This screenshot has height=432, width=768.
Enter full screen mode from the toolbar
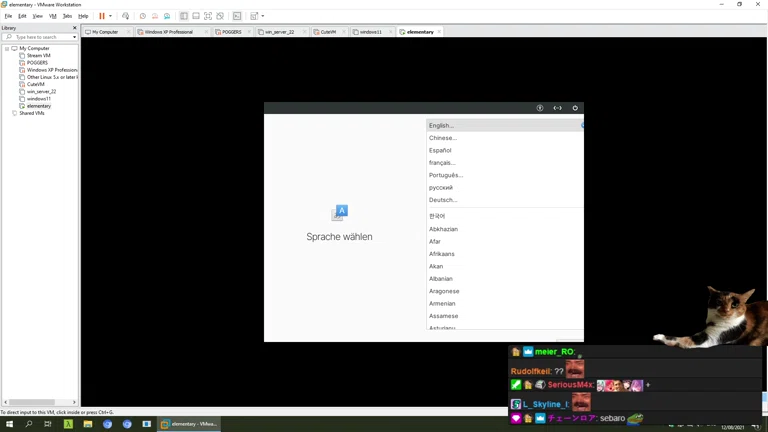coord(208,16)
